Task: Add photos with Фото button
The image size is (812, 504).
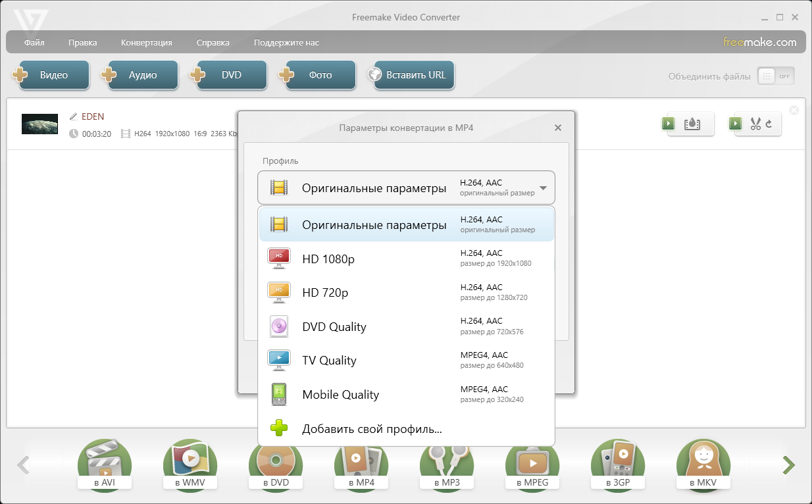Action: (318, 75)
